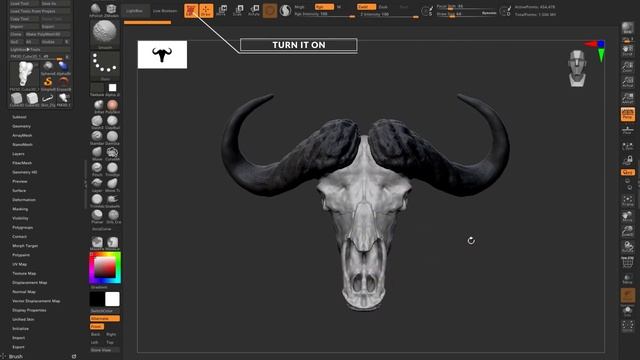The image size is (640, 360).
Task: Click the AAHalf icon
Action: [x=627, y=98]
